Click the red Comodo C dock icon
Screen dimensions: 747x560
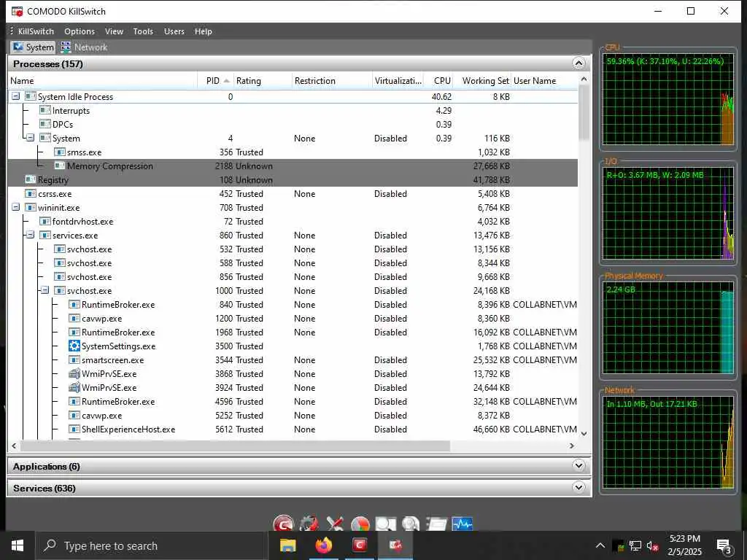(x=284, y=524)
